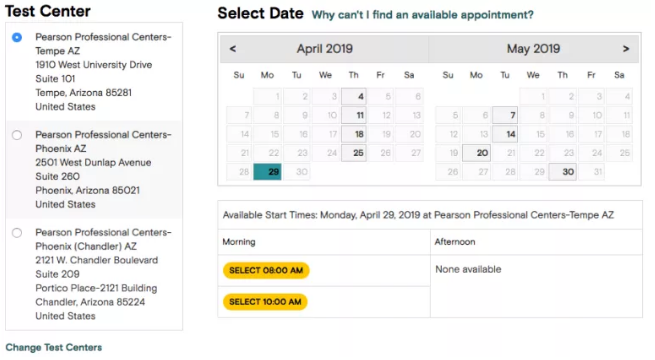Select Pearson Phoenix AZ Dunlap Avenue radio button
Viewport: 655px width, 360px height.
tap(17, 135)
